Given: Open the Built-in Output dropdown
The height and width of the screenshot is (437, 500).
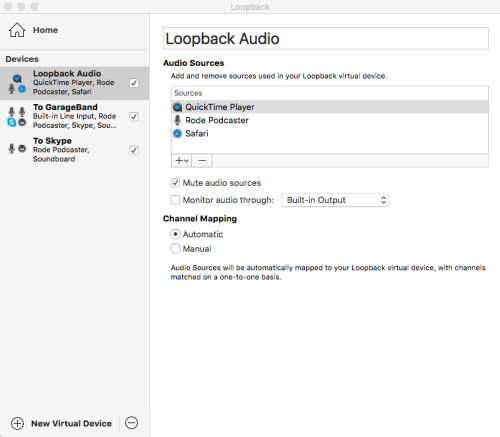Looking at the screenshot, I should pos(335,200).
